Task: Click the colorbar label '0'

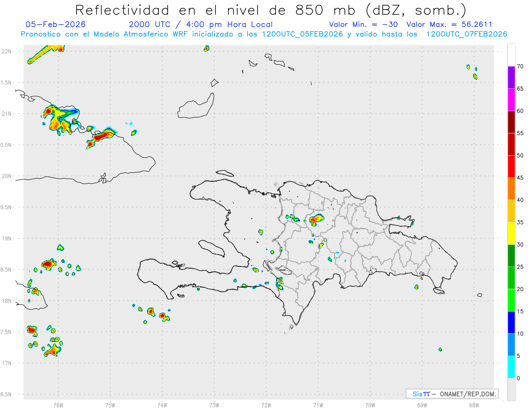Action: coord(518,378)
